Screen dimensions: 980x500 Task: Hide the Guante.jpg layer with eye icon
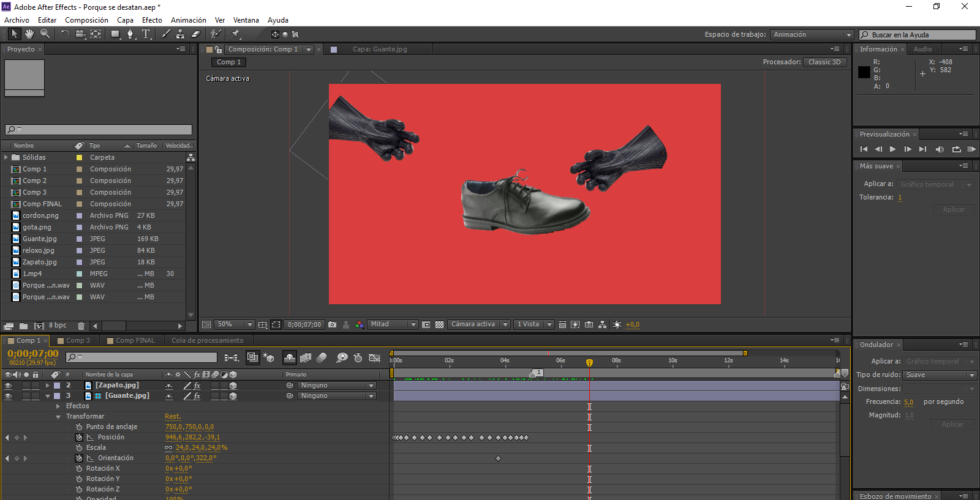pyautogui.click(x=8, y=396)
